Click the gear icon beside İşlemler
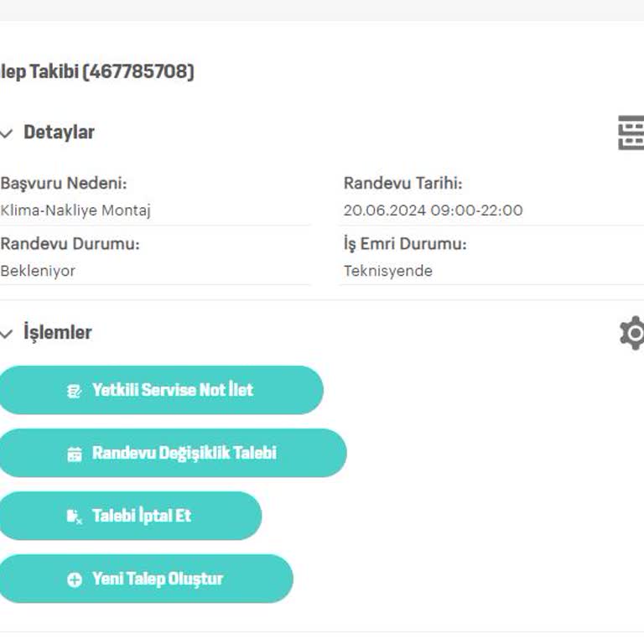Image resolution: width=644 pixels, height=644 pixels. (632, 333)
